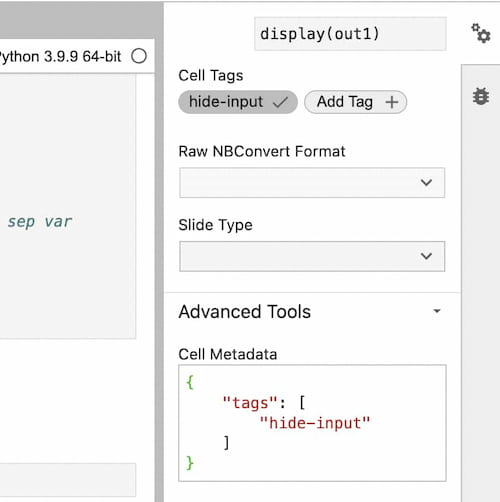
Task: Click inside the Cell Metadata editor
Action: 312,423
